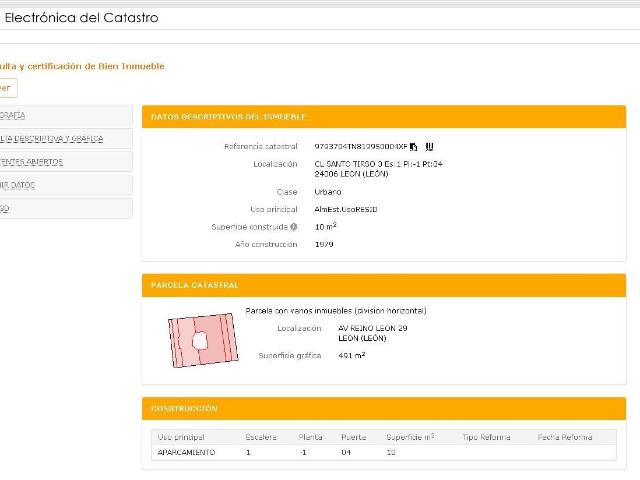Open the parcela catastral map thumbnail
640x480 pixels.
tap(203, 340)
